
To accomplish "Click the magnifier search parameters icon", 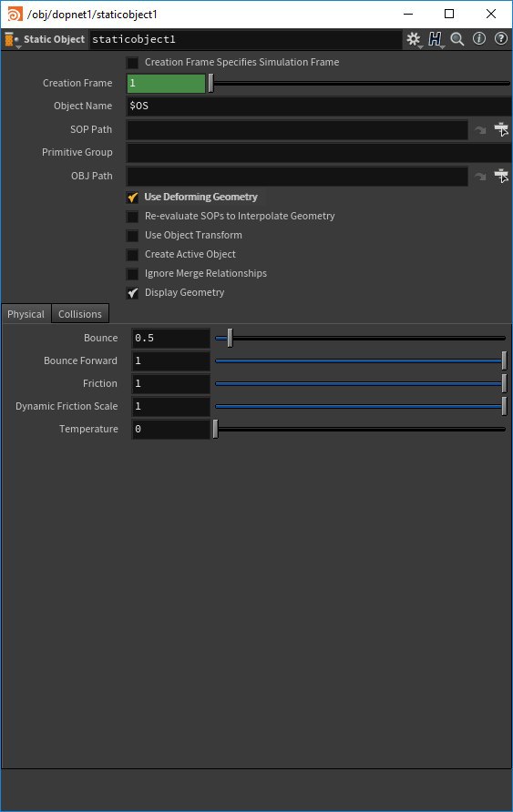I will pos(457,39).
